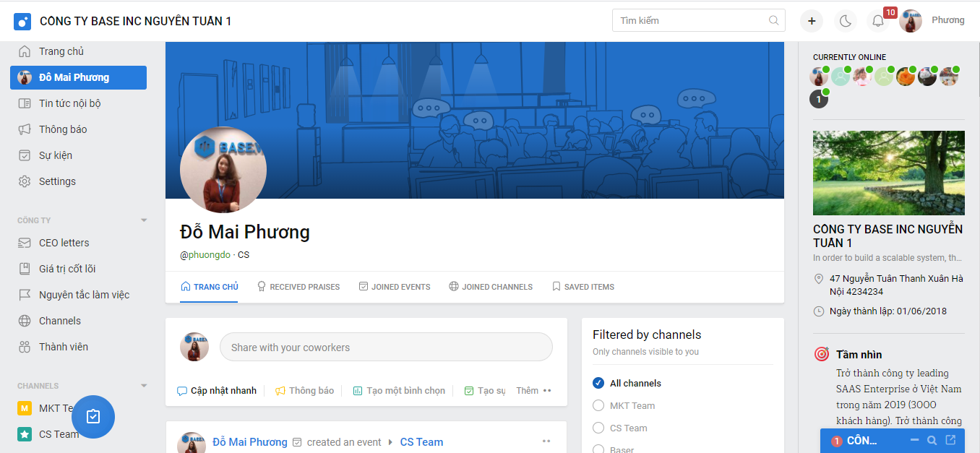Open Settings in sidebar
Viewport: 980px width, 453px height.
tap(57, 181)
